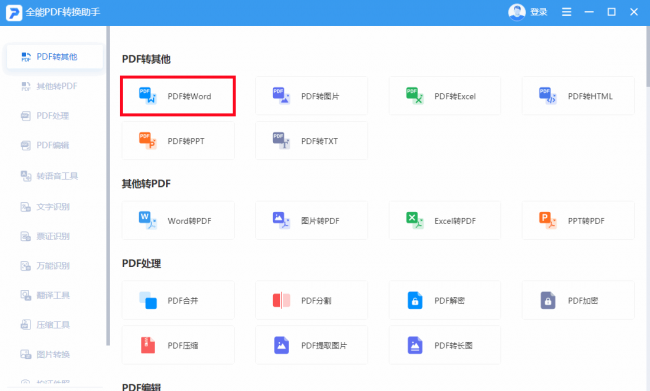
Task: Click the PDF合并 merge icon
Action: coord(148,300)
